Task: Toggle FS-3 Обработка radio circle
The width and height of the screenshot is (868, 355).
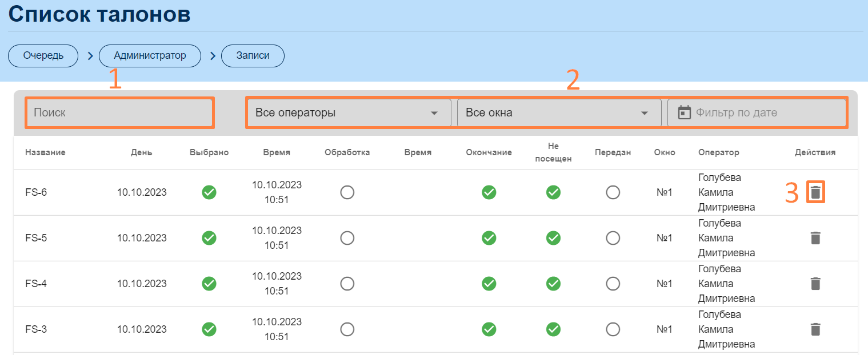Action: 347,329
